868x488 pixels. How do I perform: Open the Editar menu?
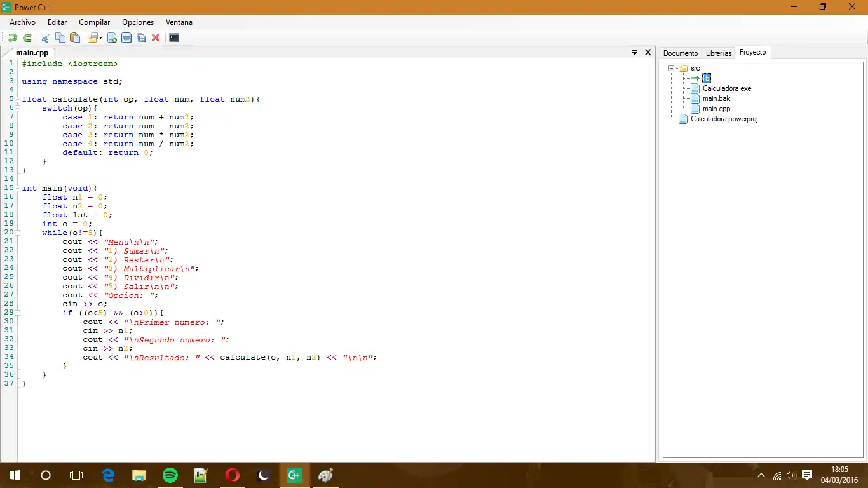[x=57, y=22]
